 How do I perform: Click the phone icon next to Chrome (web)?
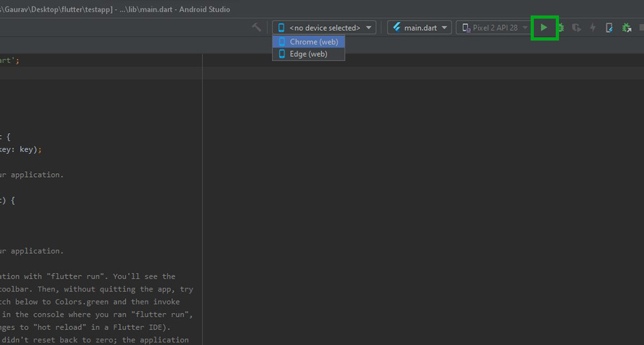click(x=281, y=42)
